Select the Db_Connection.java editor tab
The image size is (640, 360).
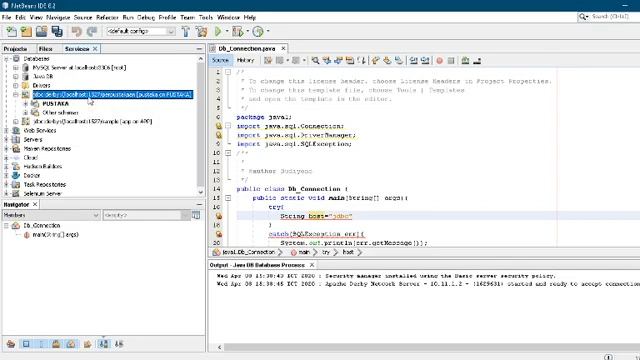(x=247, y=48)
